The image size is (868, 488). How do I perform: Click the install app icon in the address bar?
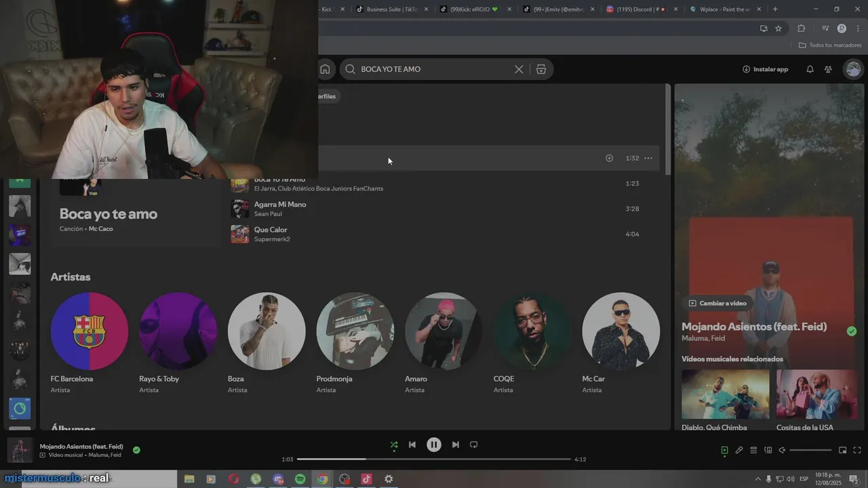(x=764, y=28)
